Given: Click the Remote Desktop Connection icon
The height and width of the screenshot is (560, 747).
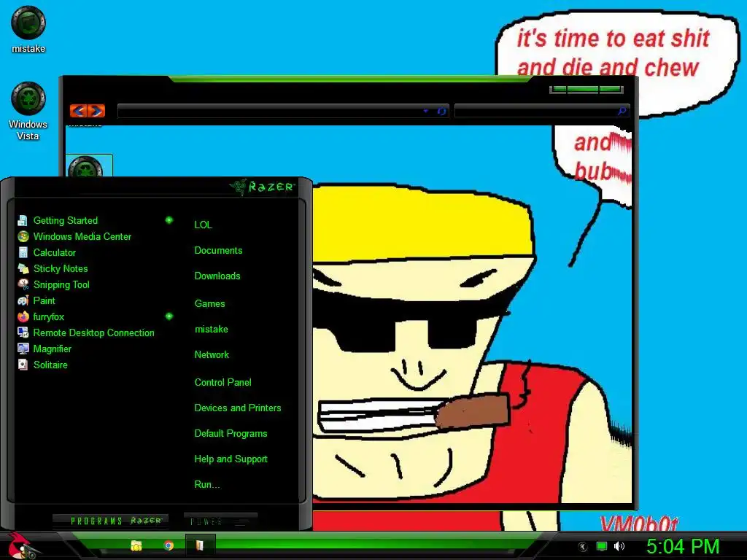Looking at the screenshot, I should point(23,332).
